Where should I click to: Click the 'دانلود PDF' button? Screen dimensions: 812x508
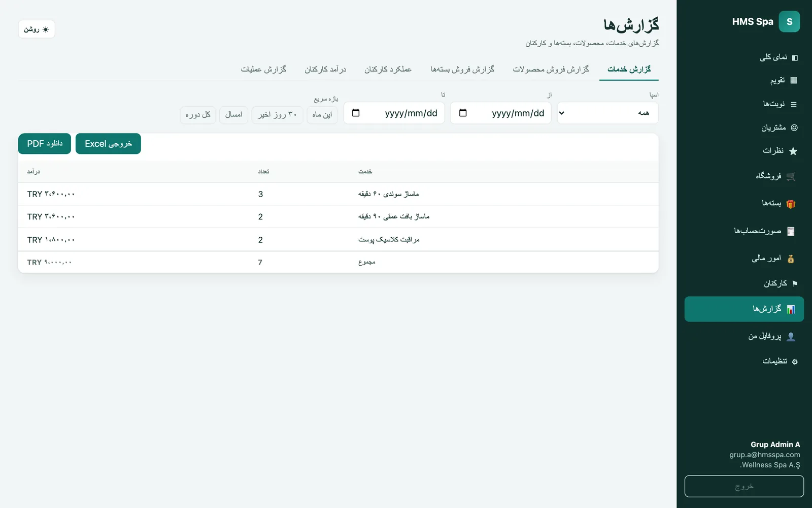coord(45,144)
